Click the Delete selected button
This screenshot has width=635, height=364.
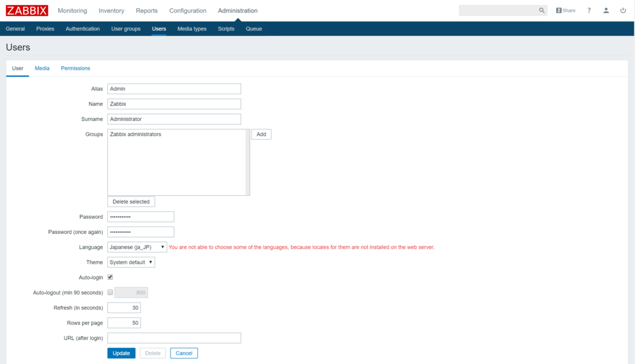pyautogui.click(x=131, y=202)
